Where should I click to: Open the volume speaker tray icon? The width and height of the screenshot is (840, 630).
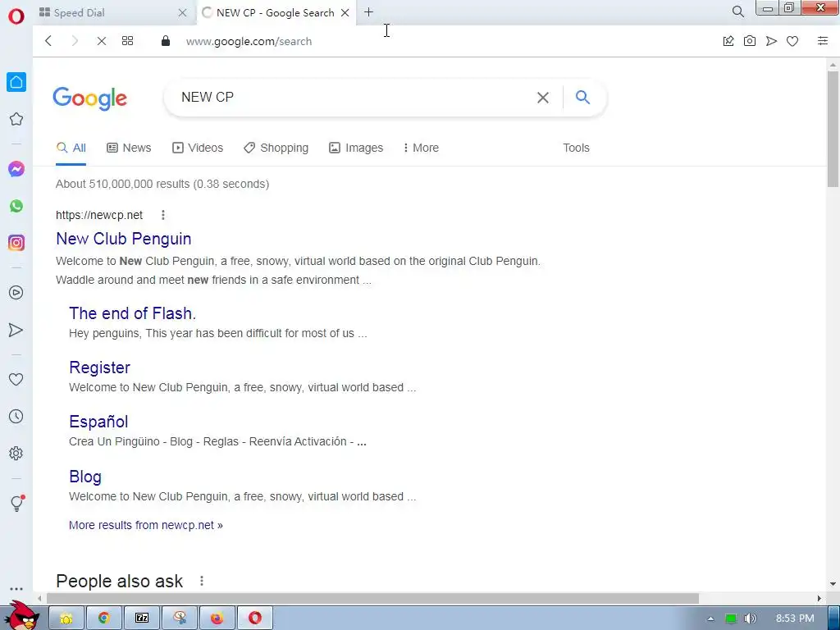point(750,619)
